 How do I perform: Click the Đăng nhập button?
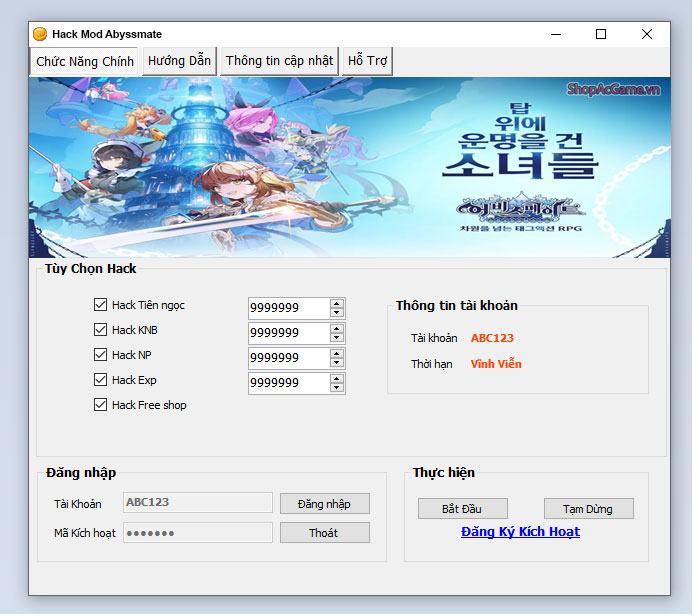point(324,504)
